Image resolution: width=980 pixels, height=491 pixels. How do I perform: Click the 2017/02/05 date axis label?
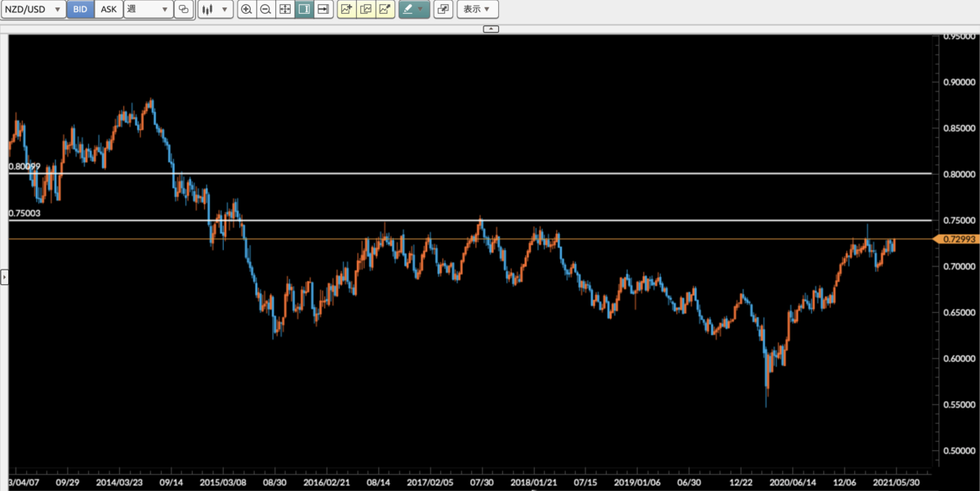coord(430,483)
